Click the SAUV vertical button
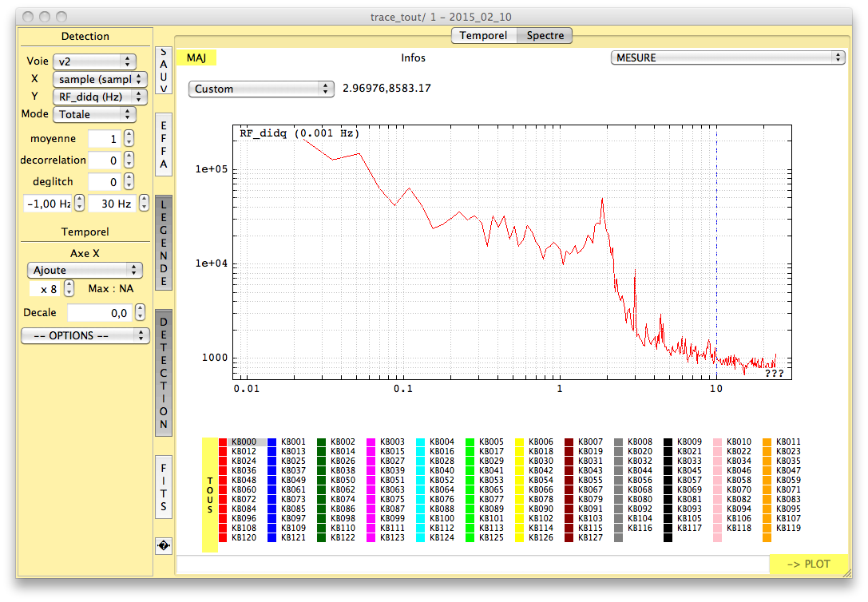 pos(164,70)
